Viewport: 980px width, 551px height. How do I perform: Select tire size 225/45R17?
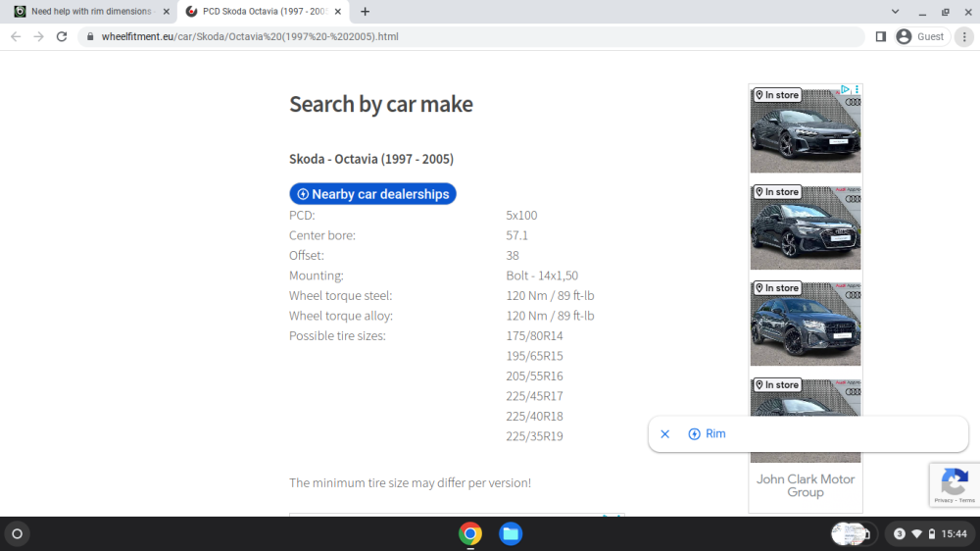click(534, 396)
